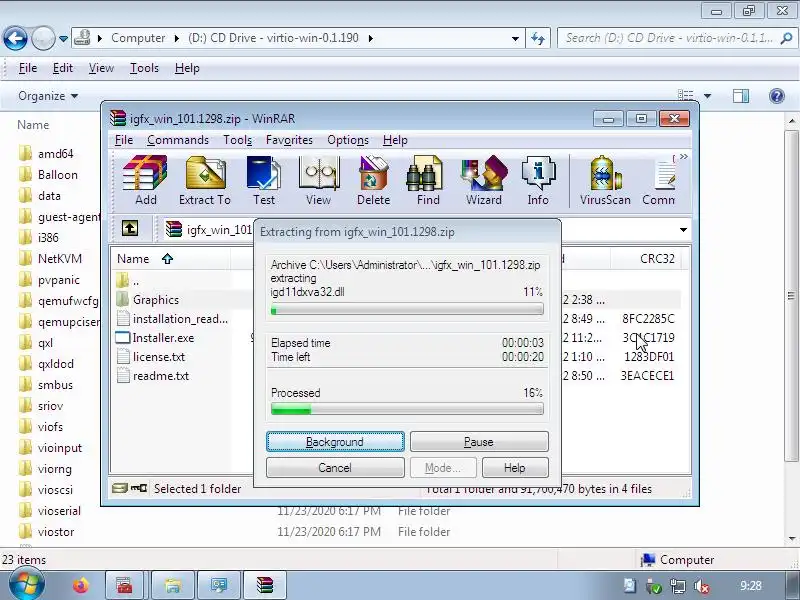The height and width of the screenshot is (600, 800).
Task: Cancel the extraction
Action: [x=335, y=468]
